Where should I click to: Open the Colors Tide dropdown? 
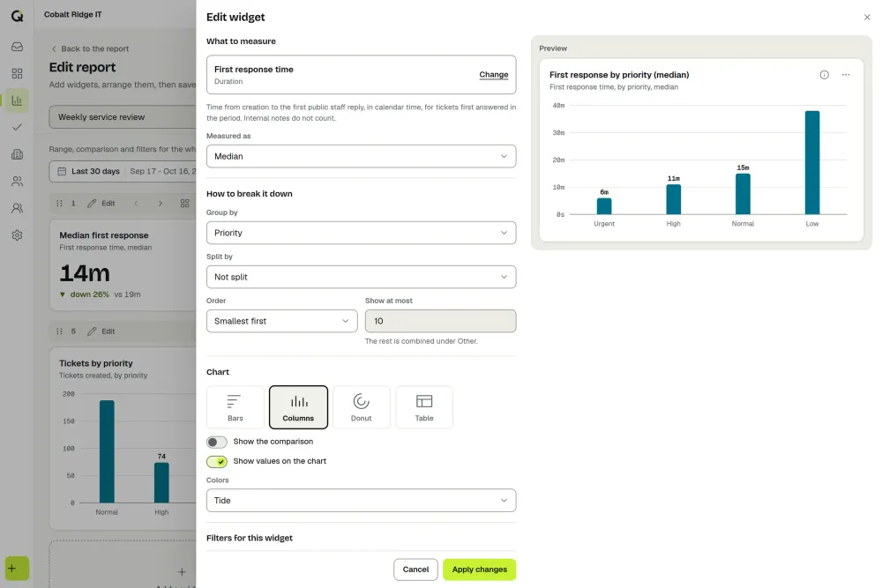coord(361,501)
